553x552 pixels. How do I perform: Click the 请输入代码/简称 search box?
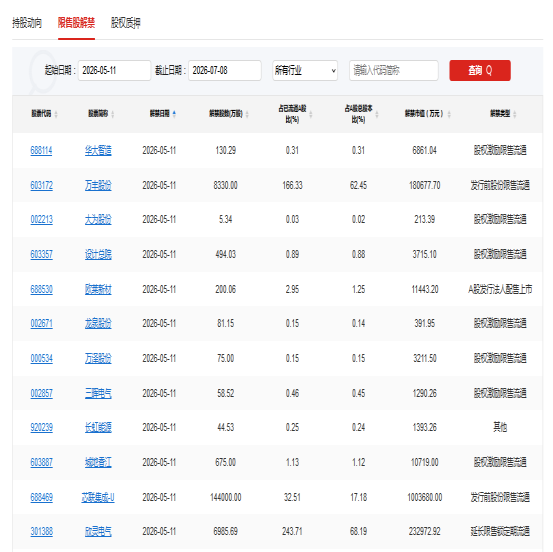pos(394,71)
